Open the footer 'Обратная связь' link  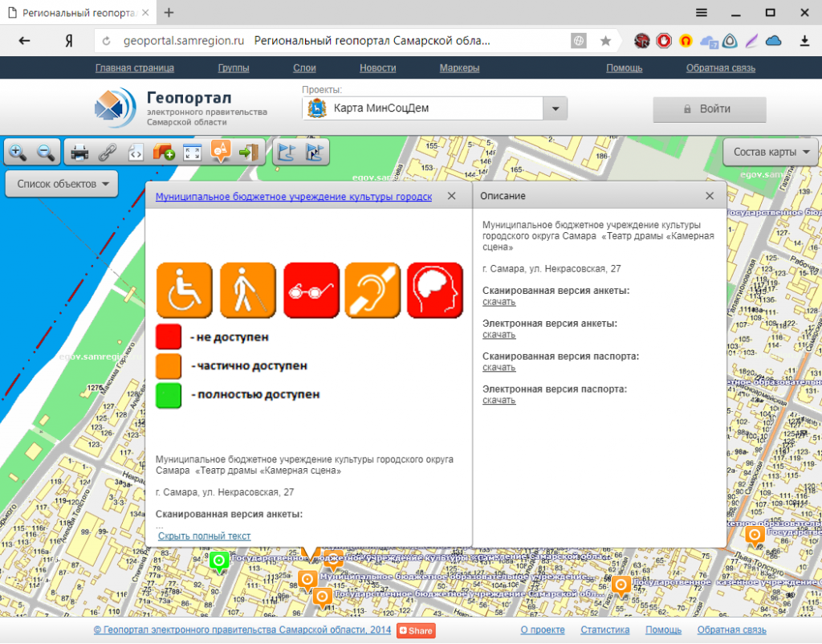coord(732,630)
